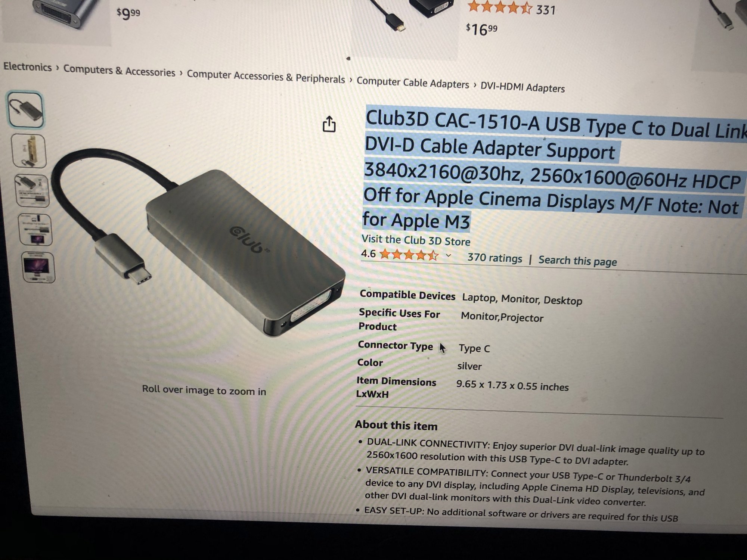Image resolution: width=747 pixels, height=560 pixels.
Task: Select the third product thumbnail
Action: click(32, 191)
